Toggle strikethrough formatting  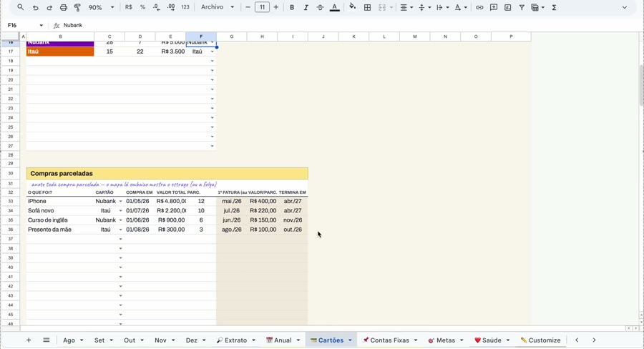pyautogui.click(x=320, y=7)
